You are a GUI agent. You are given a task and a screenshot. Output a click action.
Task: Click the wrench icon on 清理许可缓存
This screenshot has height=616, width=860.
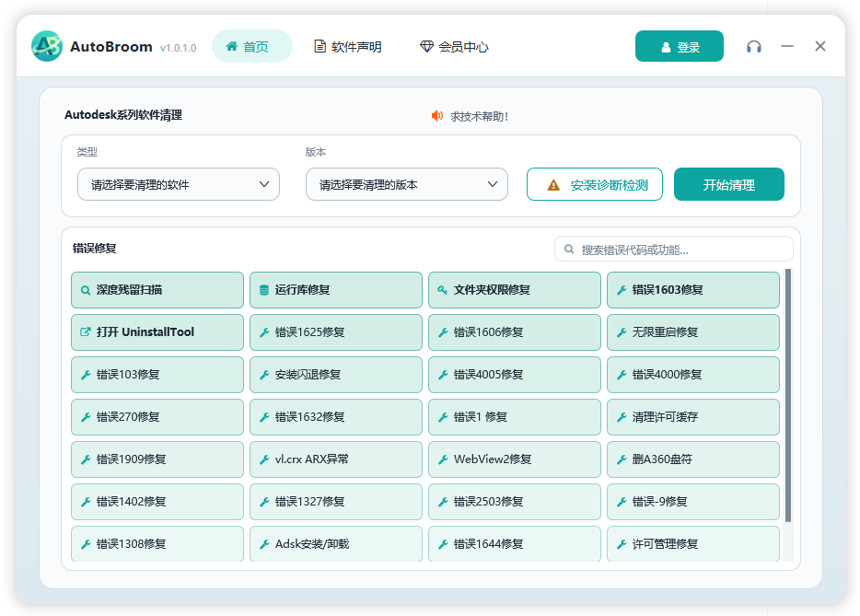coord(622,417)
